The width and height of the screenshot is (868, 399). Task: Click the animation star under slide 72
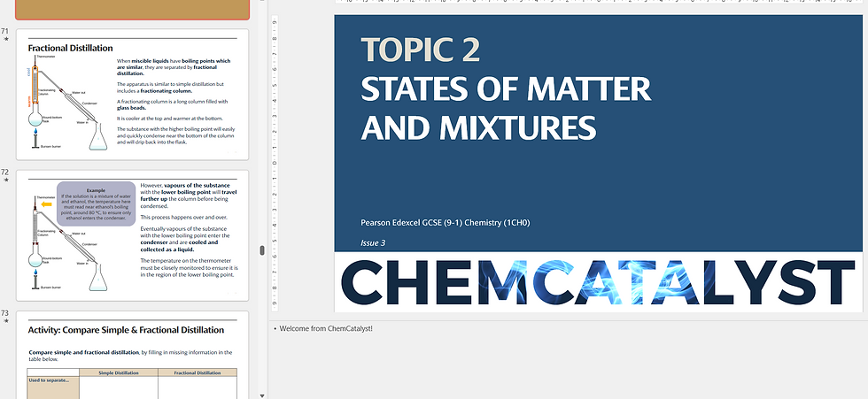[x=6, y=180]
